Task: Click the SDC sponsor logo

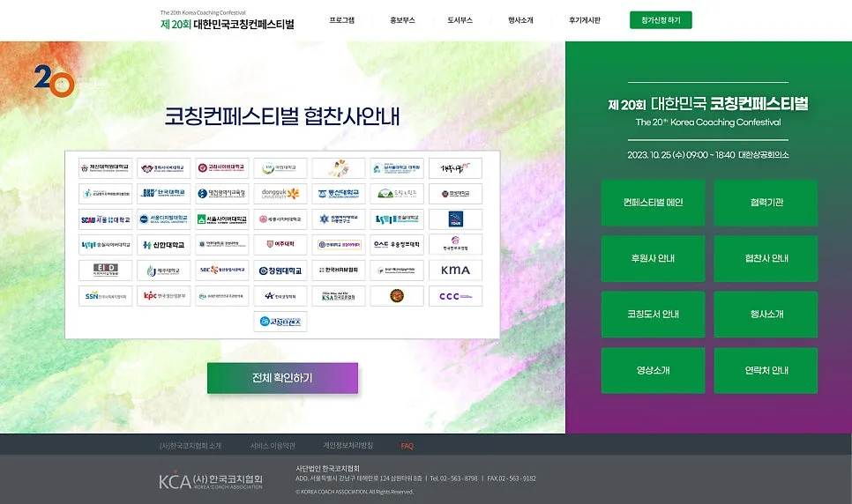Action: coord(222,271)
